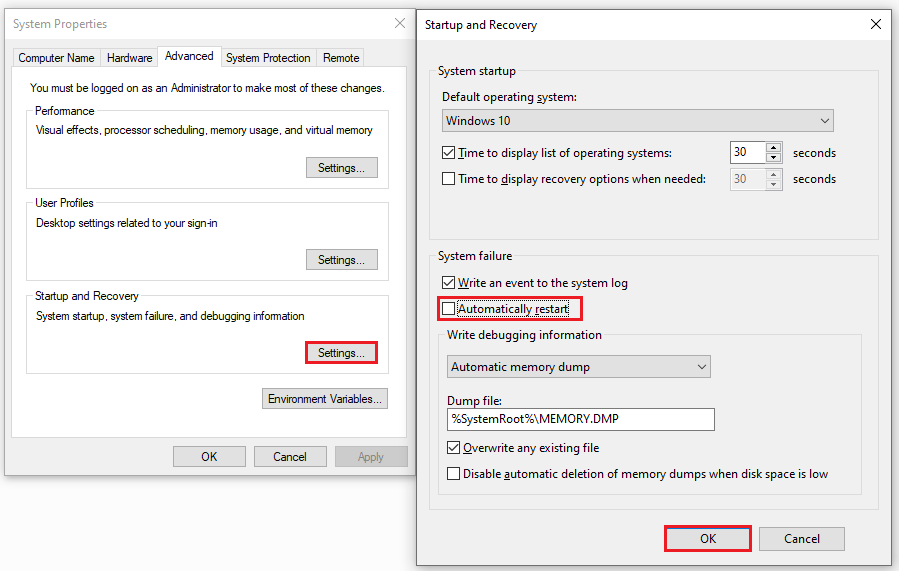Switch to the Remote tab
The width and height of the screenshot is (899, 571).
point(341,58)
